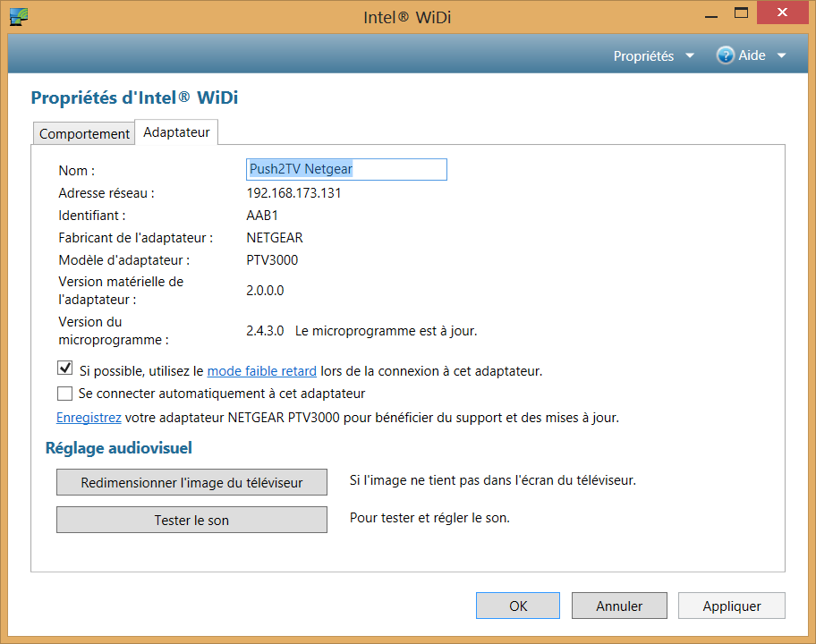Click Annuler to cancel changes

pyautogui.click(x=619, y=606)
